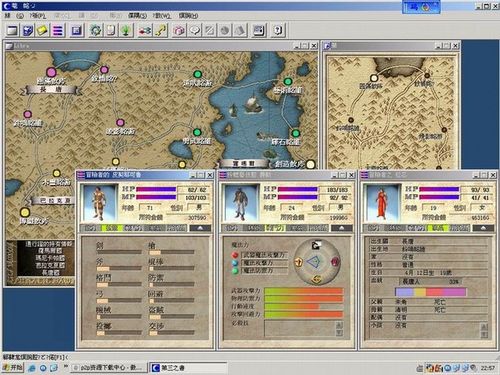Click the green gear icon in the toolbar
The height and width of the screenshot is (375, 500).
pyautogui.click(x=96, y=31)
